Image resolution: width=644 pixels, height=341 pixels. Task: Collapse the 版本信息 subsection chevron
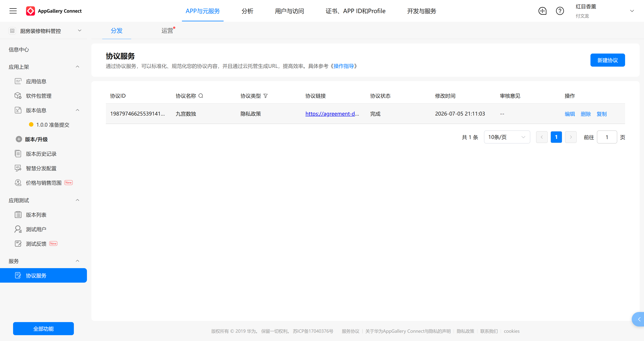click(x=77, y=110)
